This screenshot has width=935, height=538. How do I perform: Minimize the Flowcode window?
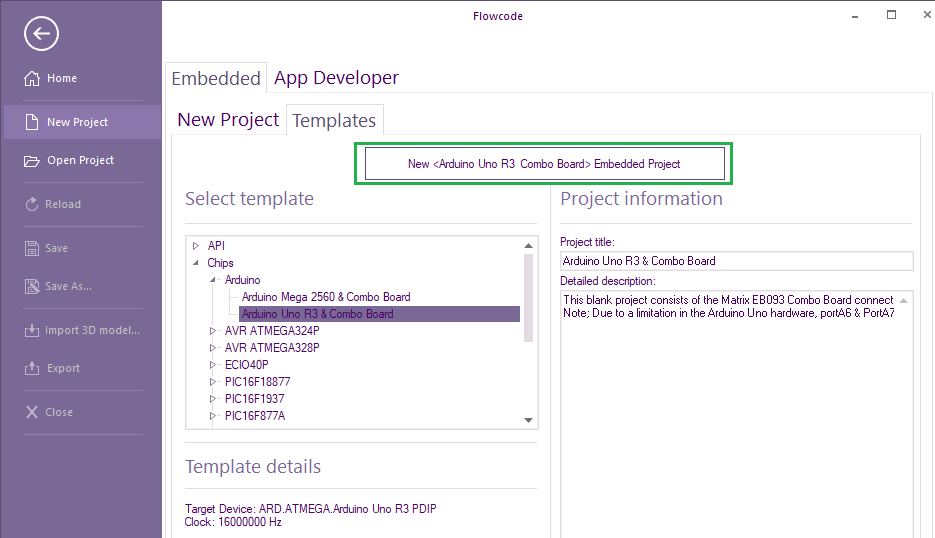pos(854,16)
